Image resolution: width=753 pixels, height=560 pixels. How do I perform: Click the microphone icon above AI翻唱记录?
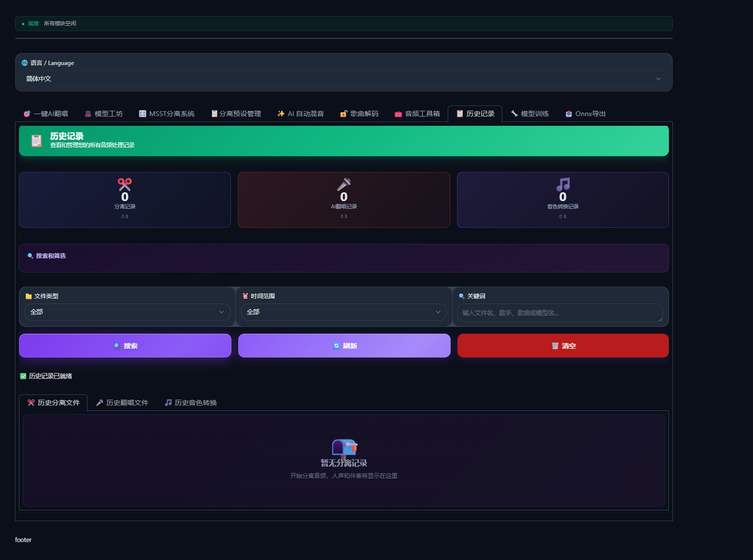coord(344,184)
